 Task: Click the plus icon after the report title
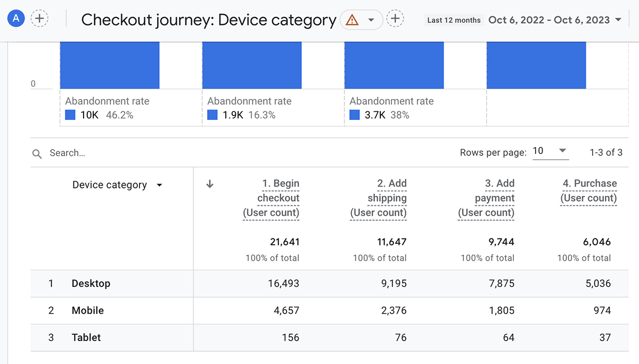(x=395, y=19)
